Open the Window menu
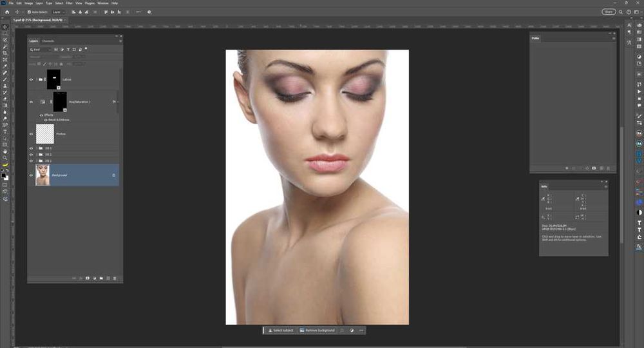The height and width of the screenshot is (348, 644). click(x=102, y=3)
